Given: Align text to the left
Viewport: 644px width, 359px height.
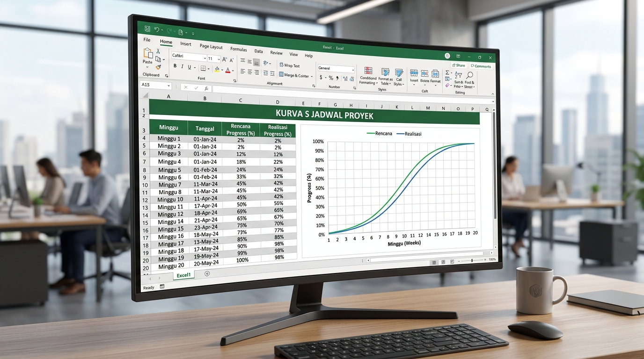Looking at the screenshot, I should pyautogui.click(x=242, y=72).
